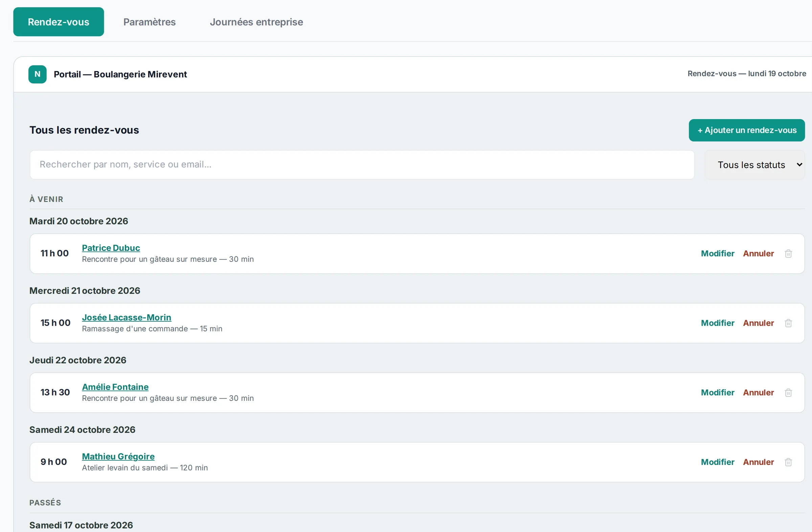Delete Patrice Dubuc appointment with trash icon
Viewport: 812px width, 532px height.
(x=788, y=253)
